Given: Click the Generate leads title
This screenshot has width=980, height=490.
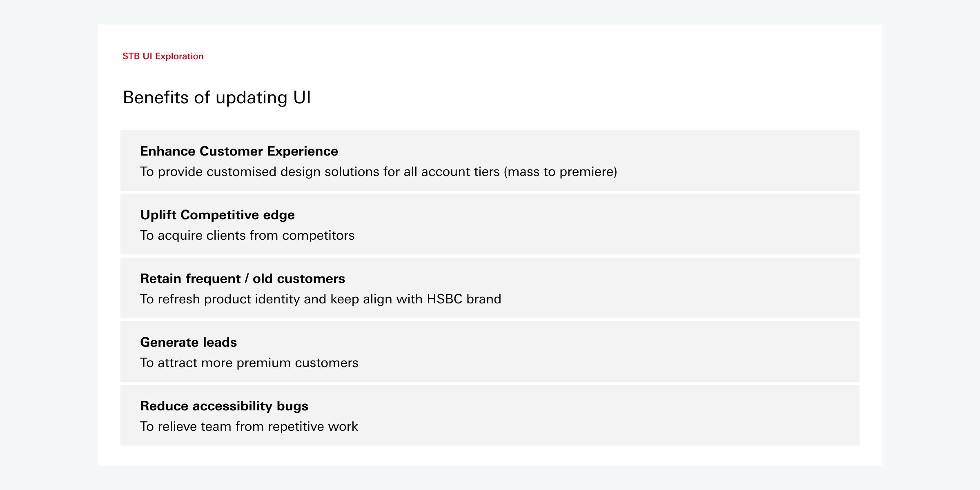Looking at the screenshot, I should click(188, 343).
